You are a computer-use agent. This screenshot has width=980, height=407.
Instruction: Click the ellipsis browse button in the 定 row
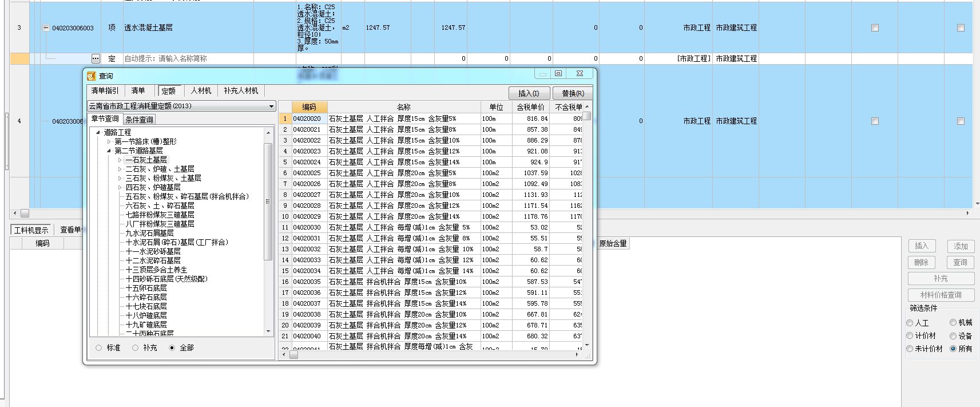pyautogui.click(x=96, y=58)
